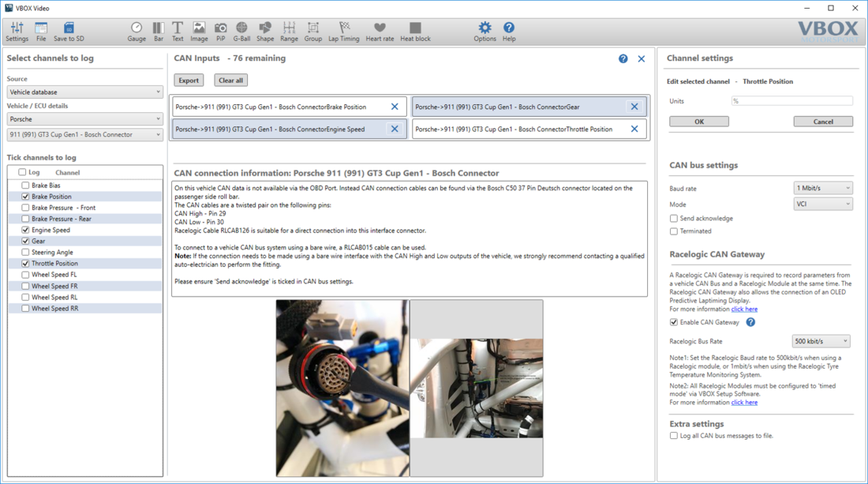Add a Heart rate element
Image resolution: width=868 pixels, height=484 pixels.
pyautogui.click(x=380, y=32)
